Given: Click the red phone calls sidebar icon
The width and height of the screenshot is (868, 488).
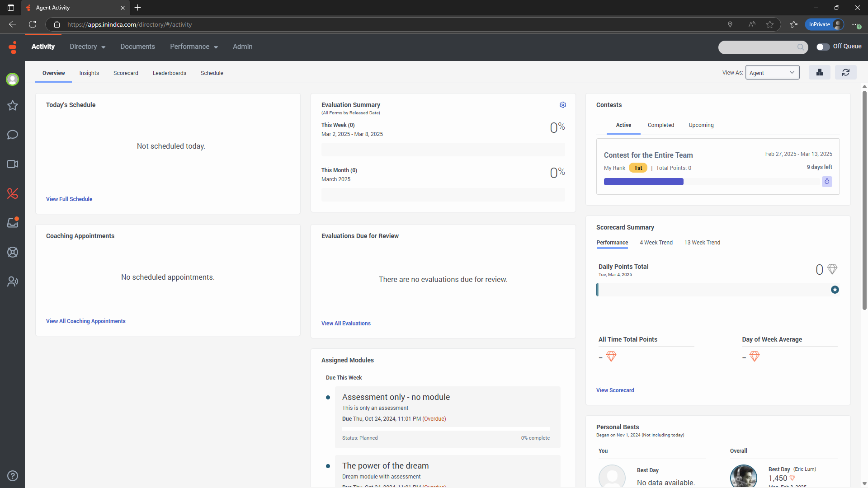Looking at the screenshot, I should coord(13,193).
